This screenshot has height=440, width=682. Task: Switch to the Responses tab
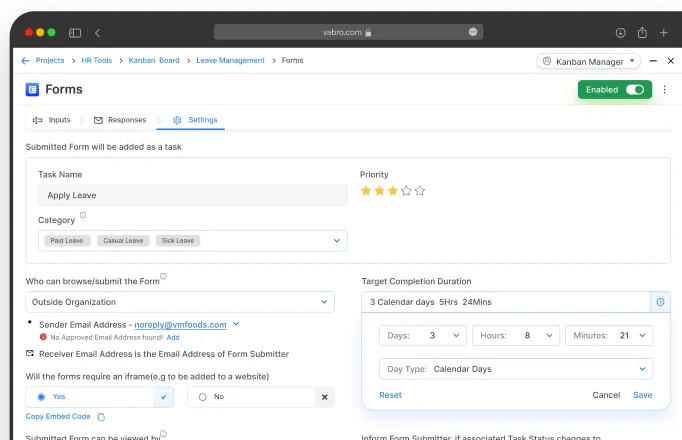(x=119, y=120)
